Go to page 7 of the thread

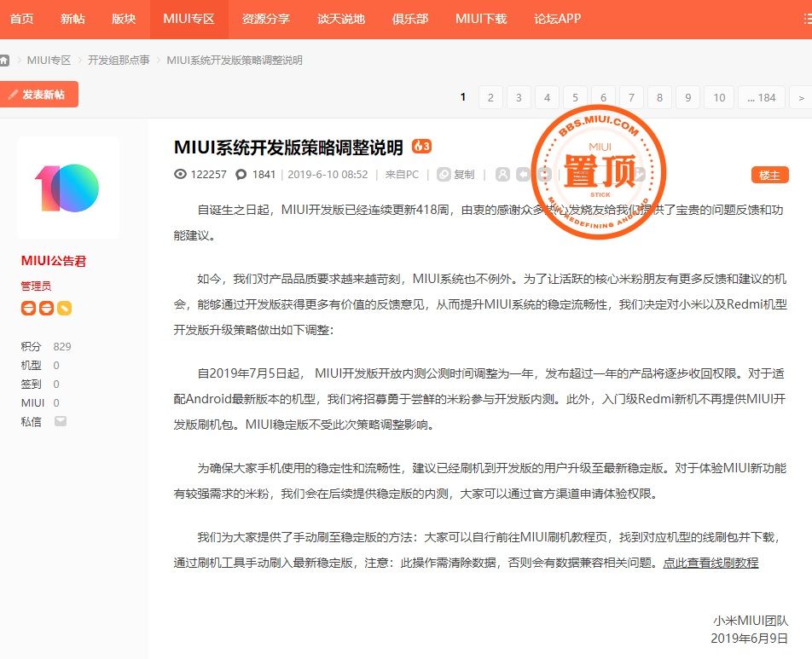(x=631, y=97)
